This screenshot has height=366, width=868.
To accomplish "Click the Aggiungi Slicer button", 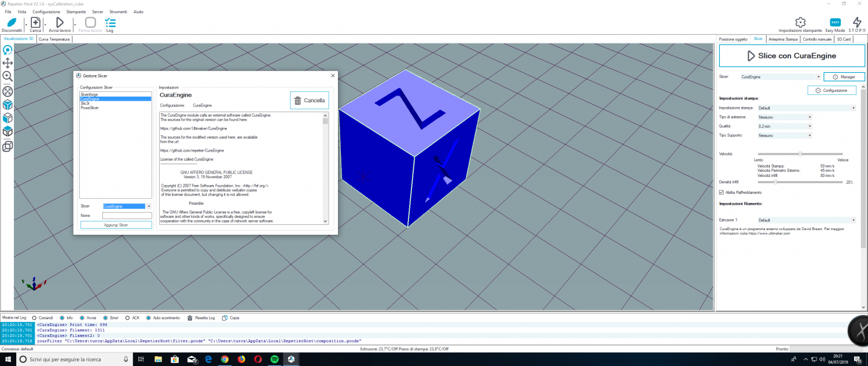I will 116,225.
